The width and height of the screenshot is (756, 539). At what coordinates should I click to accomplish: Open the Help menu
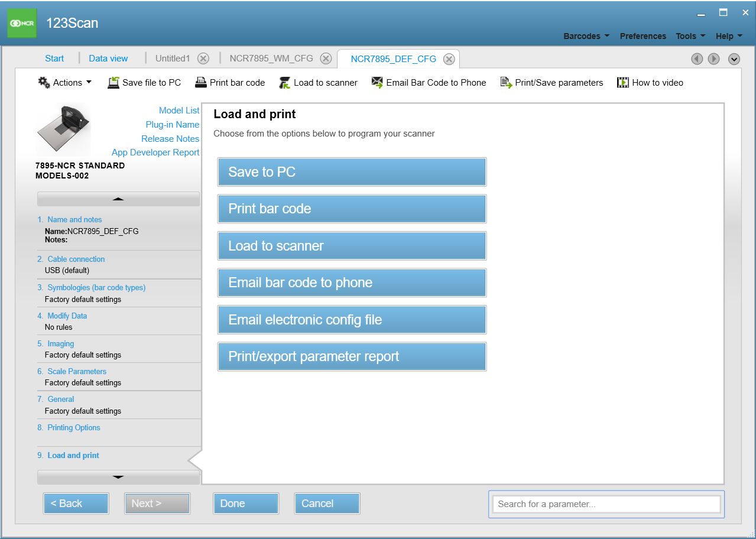coord(729,36)
